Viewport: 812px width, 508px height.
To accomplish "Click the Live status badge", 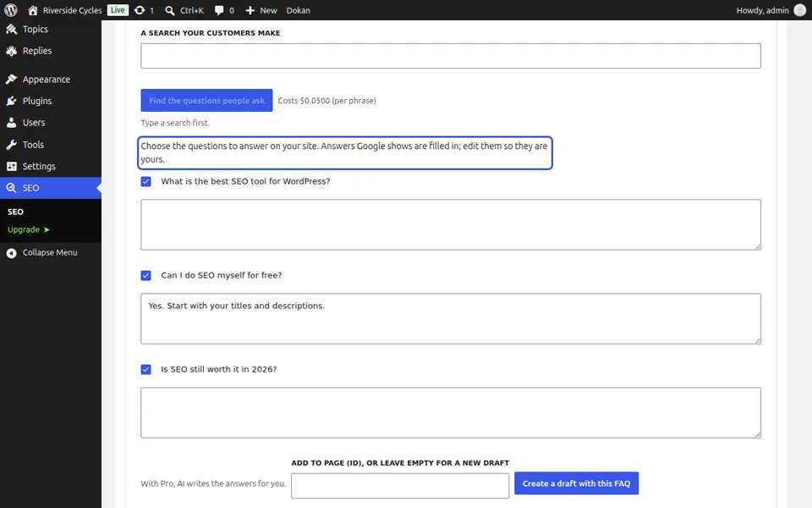I will (x=118, y=10).
